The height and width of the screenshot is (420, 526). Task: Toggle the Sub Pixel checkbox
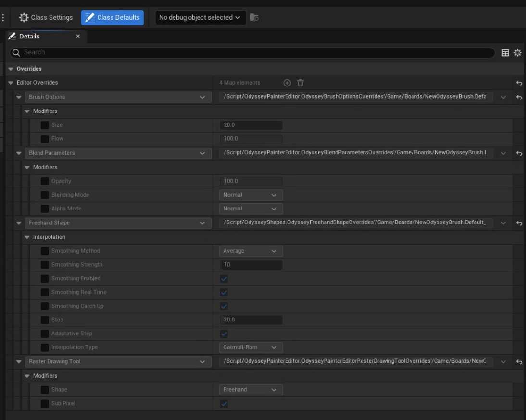click(224, 403)
